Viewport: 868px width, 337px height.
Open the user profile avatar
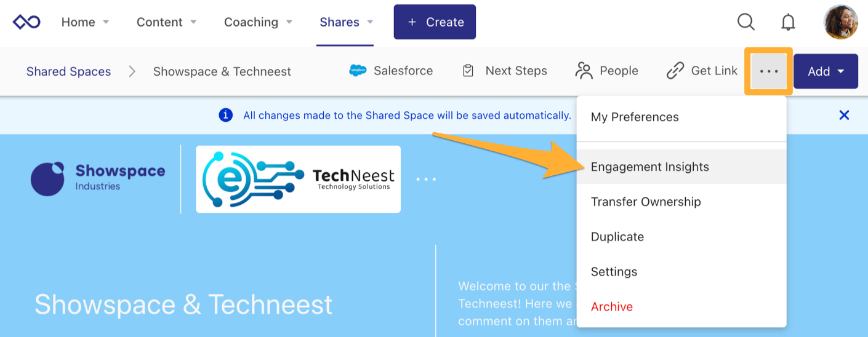click(x=840, y=22)
